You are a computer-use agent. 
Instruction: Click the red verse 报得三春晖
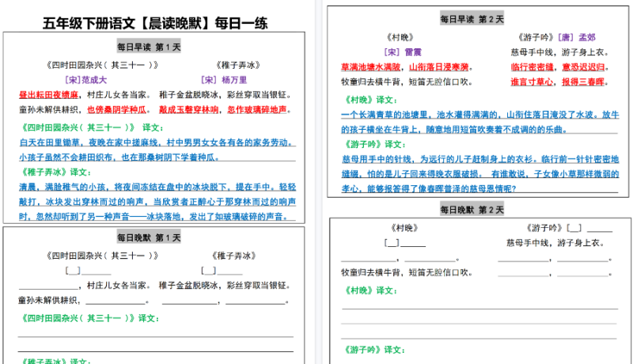point(583,82)
